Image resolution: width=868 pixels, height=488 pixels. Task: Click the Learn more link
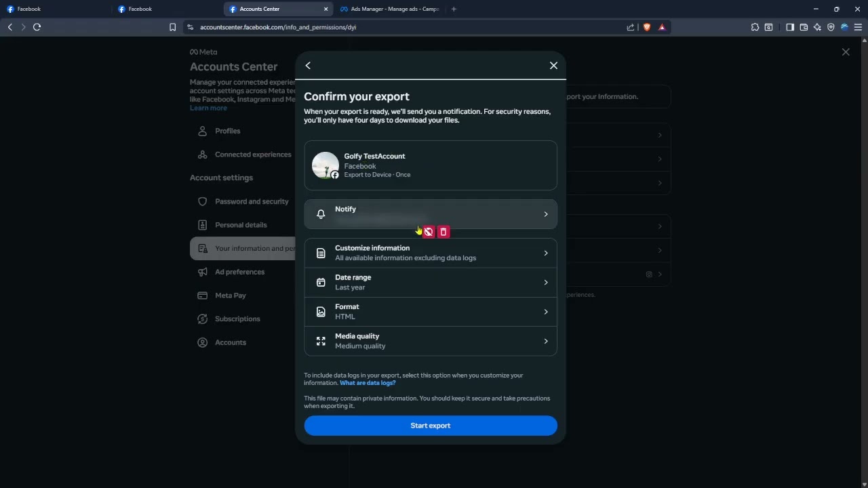click(x=208, y=108)
